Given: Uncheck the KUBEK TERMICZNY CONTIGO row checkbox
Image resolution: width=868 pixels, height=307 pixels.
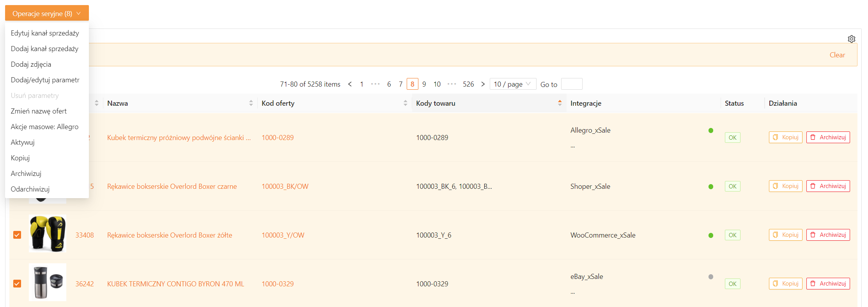Looking at the screenshot, I should 17,284.
